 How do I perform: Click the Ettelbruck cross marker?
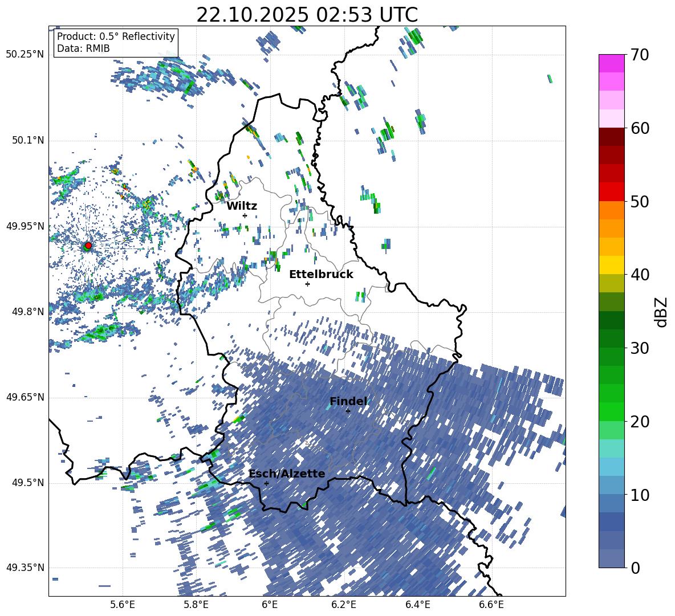pyautogui.click(x=307, y=284)
